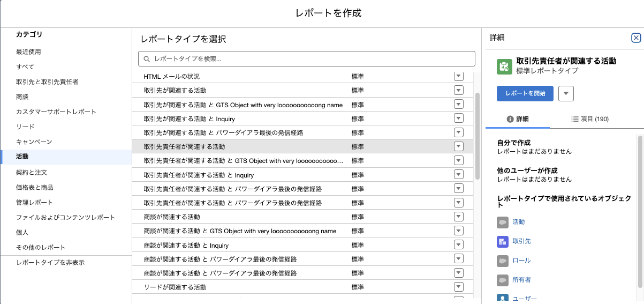
Task: Switch to the 項目 (190) tab
Action: [590, 119]
